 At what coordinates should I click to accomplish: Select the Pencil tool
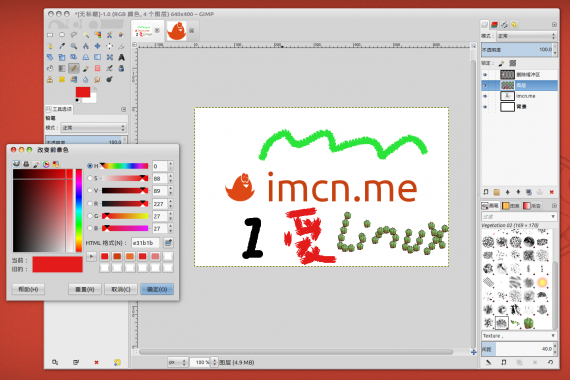(74, 68)
